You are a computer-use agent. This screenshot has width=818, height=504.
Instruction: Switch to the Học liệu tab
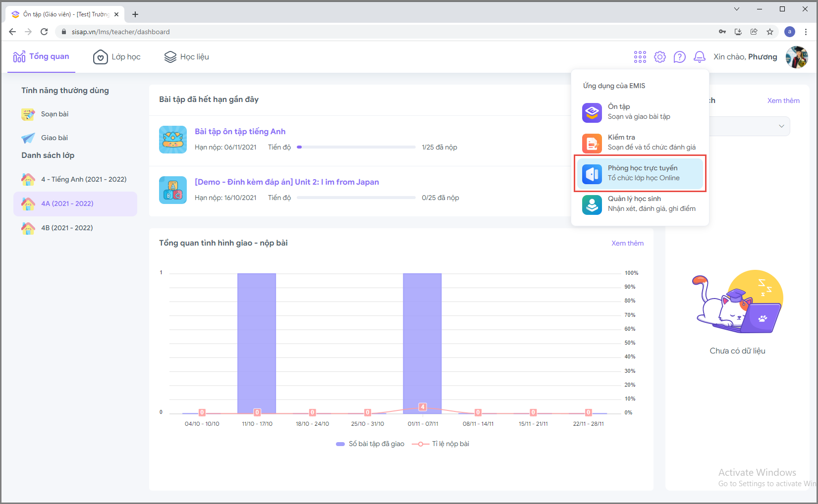(x=187, y=57)
